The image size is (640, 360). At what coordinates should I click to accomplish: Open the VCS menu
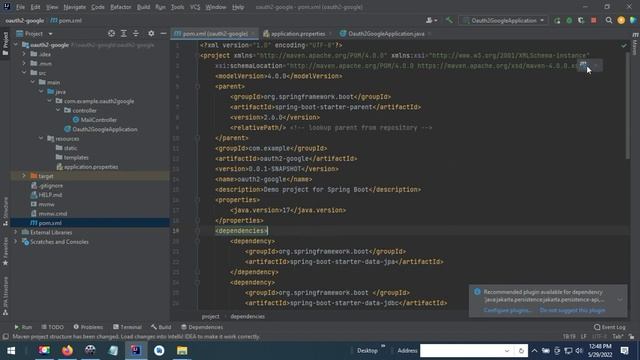(x=195, y=7)
